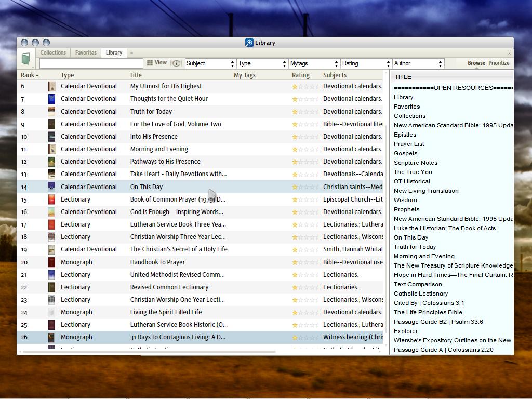Screen dimensions: 532x399
Task: Open Catholic Lectionary in the resources list
Action: tap(421, 294)
